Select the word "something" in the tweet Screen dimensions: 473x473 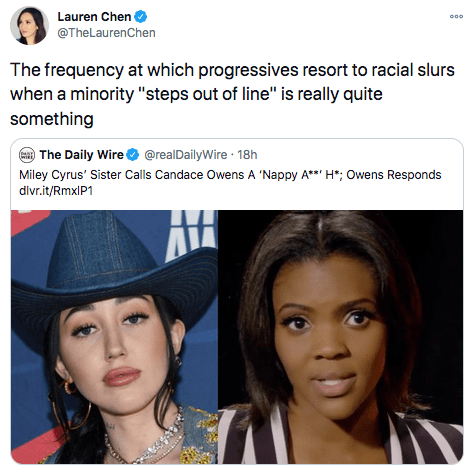[x=52, y=119]
